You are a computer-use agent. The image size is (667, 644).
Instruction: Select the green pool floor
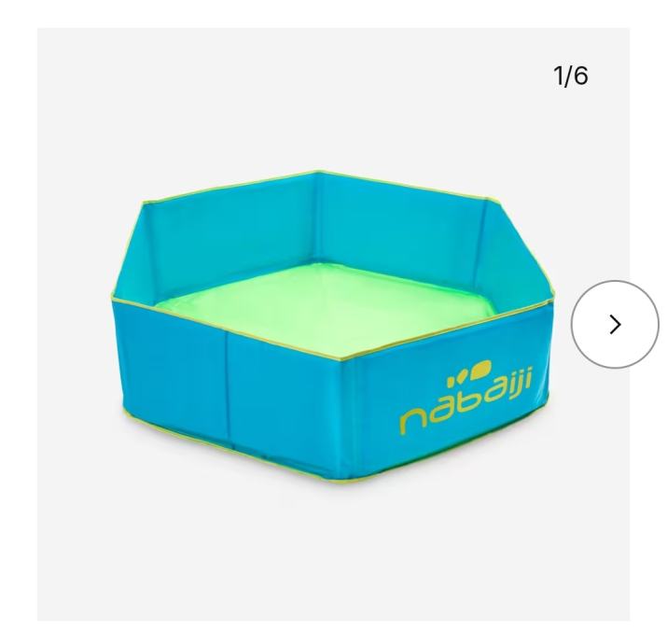coord(326,304)
